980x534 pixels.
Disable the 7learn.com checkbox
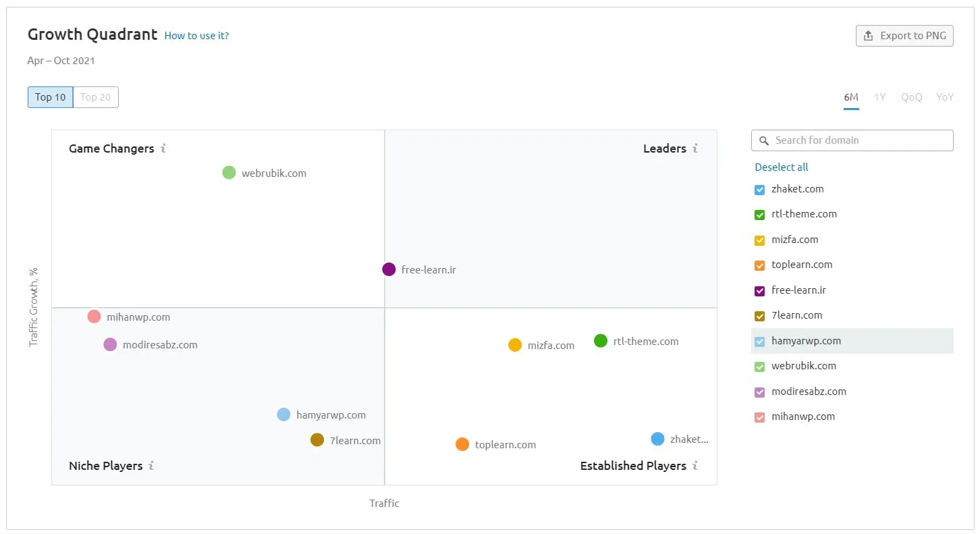tap(760, 316)
